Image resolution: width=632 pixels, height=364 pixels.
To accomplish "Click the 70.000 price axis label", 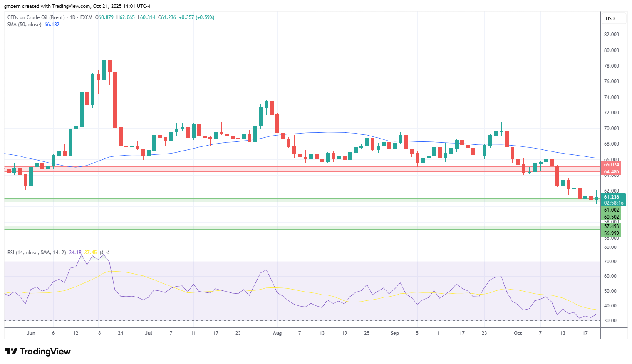I will 612,129.
